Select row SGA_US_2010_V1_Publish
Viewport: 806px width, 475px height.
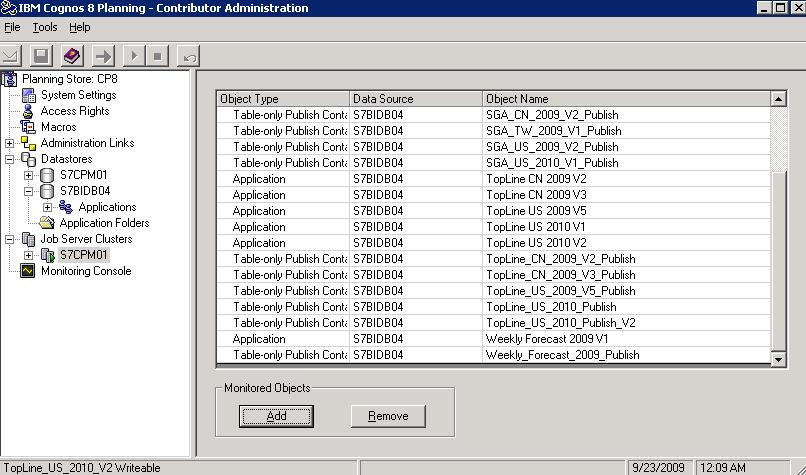coord(493,162)
